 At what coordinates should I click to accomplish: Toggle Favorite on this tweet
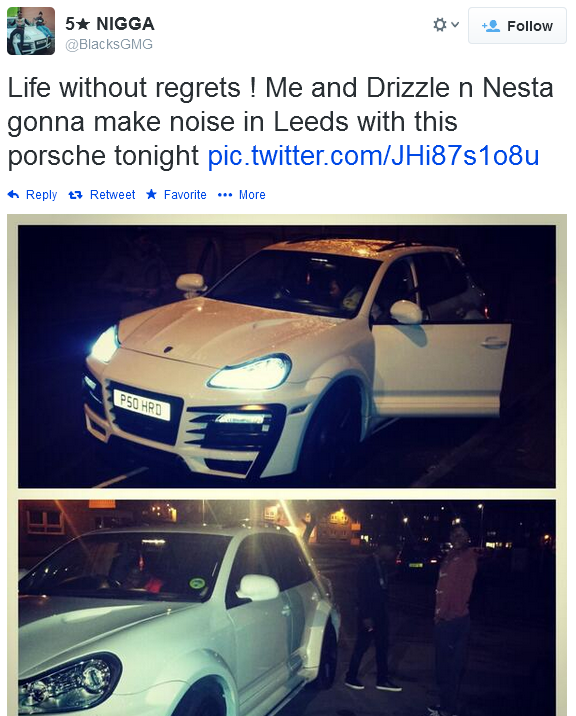185,195
